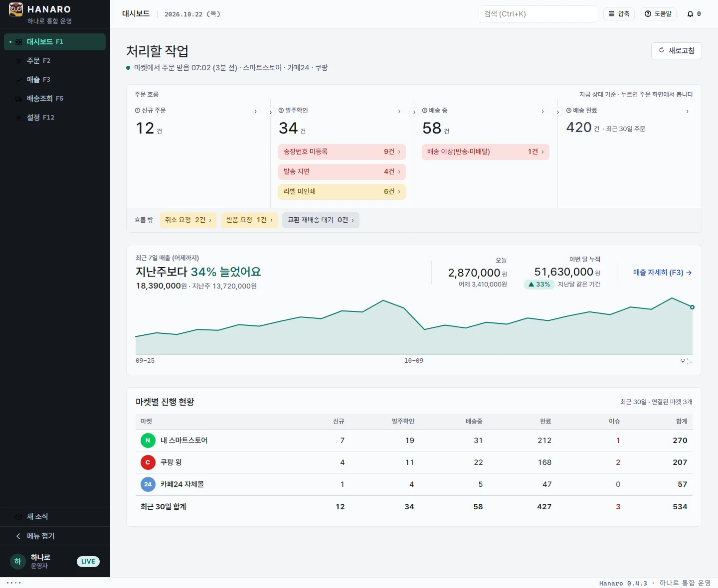View 교환 재배송 대기 0건

(321, 220)
